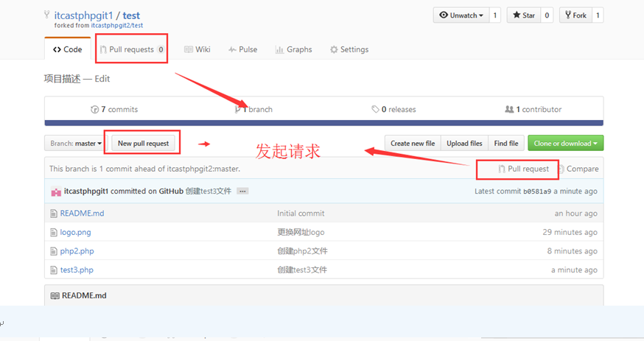Edit the project description

(x=102, y=79)
